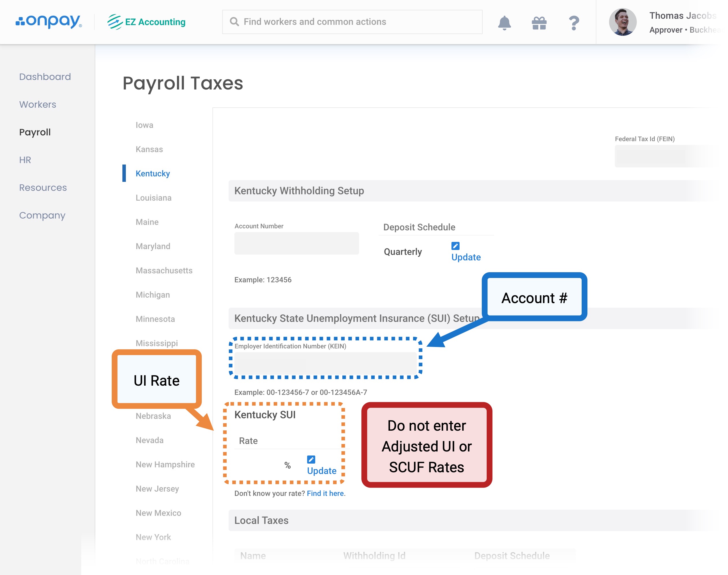Open help question mark icon

pos(574,23)
